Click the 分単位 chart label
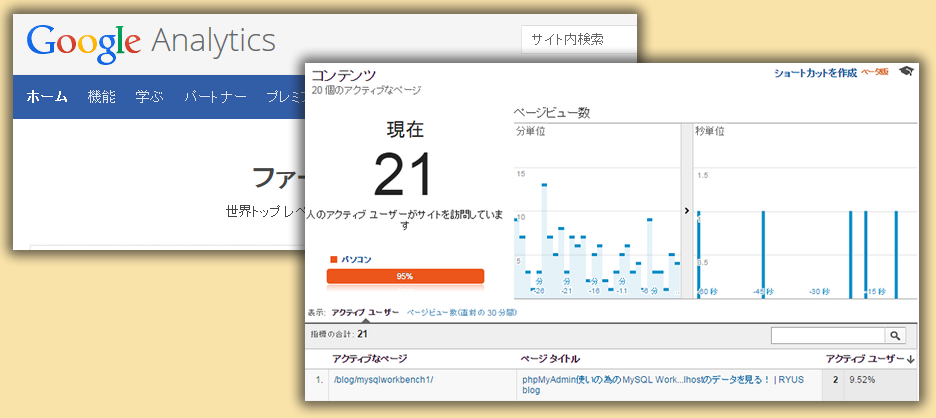 pyautogui.click(x=530, y=132)
